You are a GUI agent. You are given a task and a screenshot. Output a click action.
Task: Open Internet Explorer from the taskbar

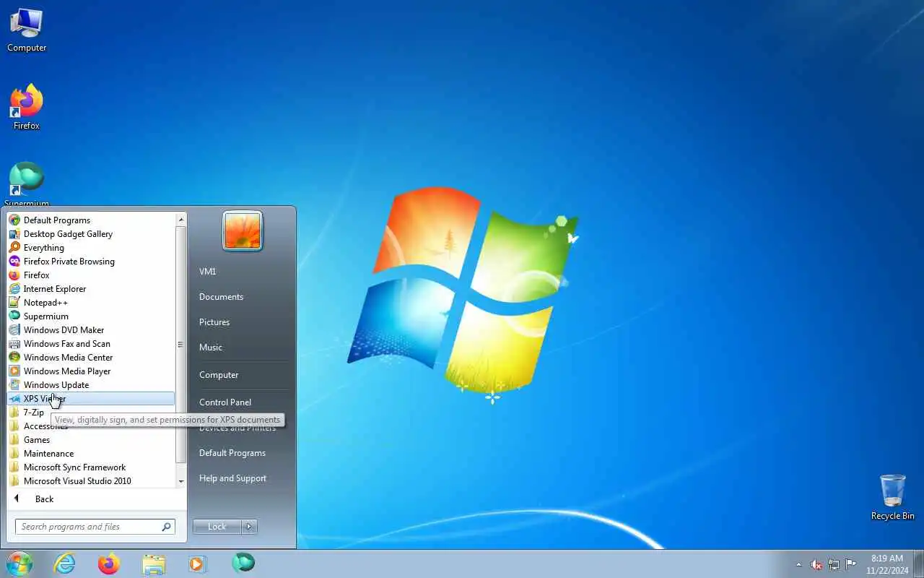click(65, 564)
